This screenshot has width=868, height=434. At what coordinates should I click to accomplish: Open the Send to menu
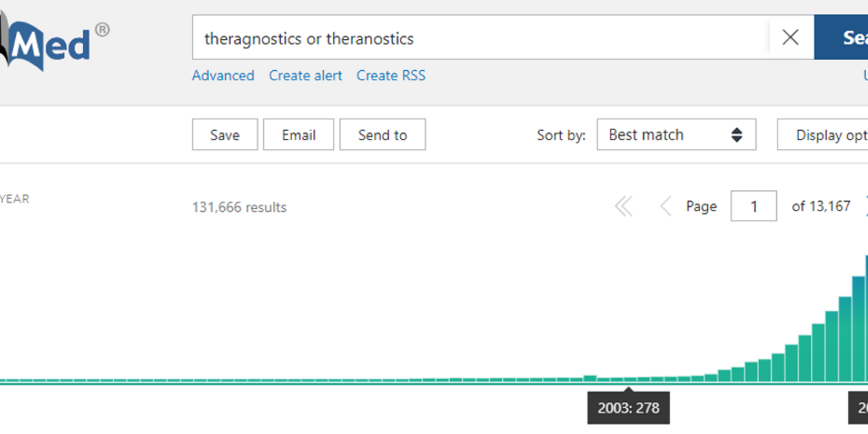tap(382, 135)
